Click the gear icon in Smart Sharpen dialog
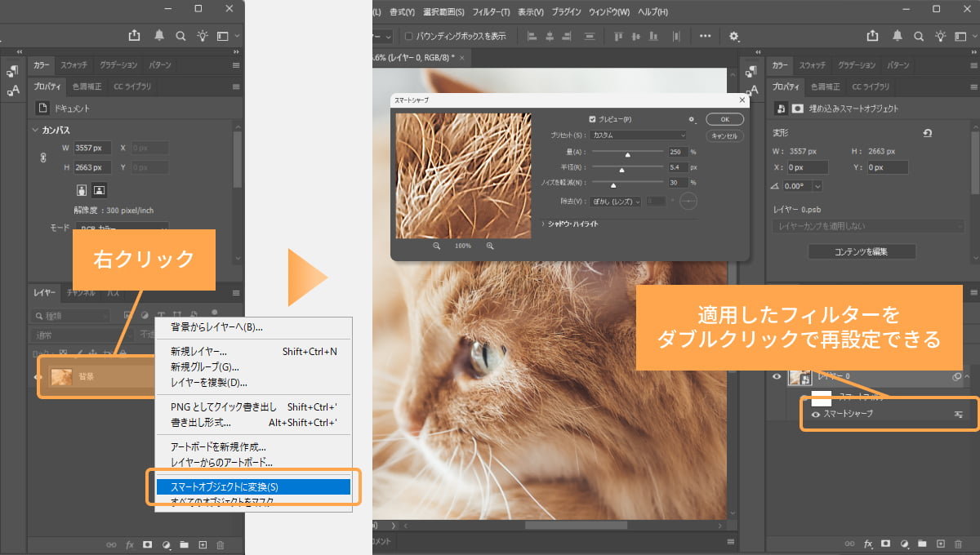This screenshot has height=555, width=980. [x=692, y=119]
